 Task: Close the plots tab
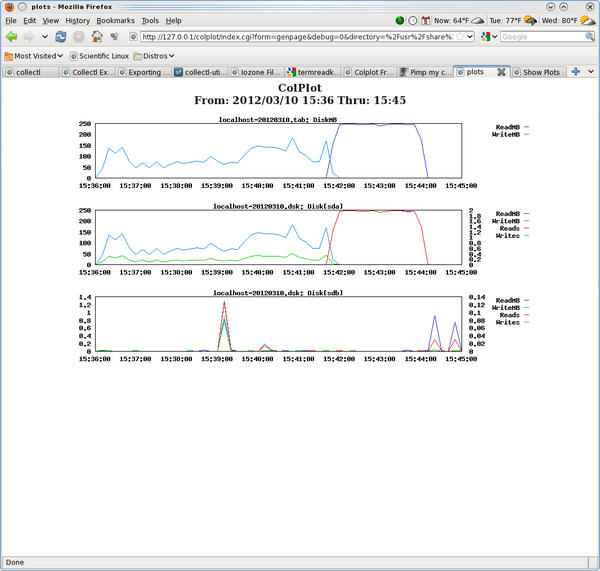pos(501,72)
